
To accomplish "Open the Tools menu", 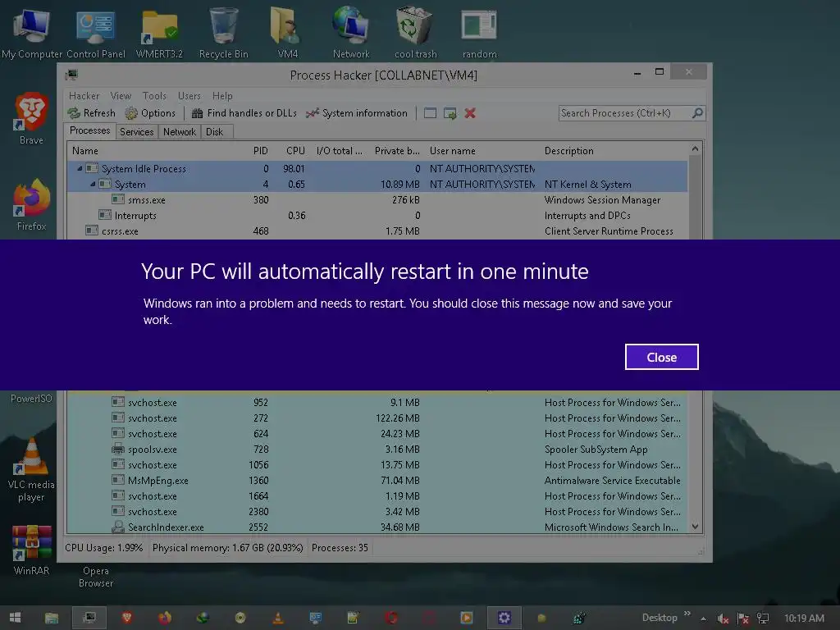I will [154, 96].
